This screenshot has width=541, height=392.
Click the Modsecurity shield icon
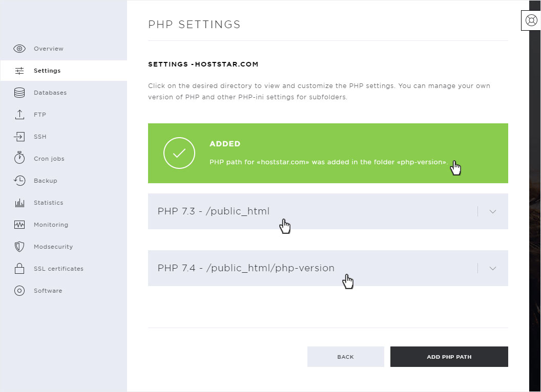pyautogui.click(x=19, y=247)
